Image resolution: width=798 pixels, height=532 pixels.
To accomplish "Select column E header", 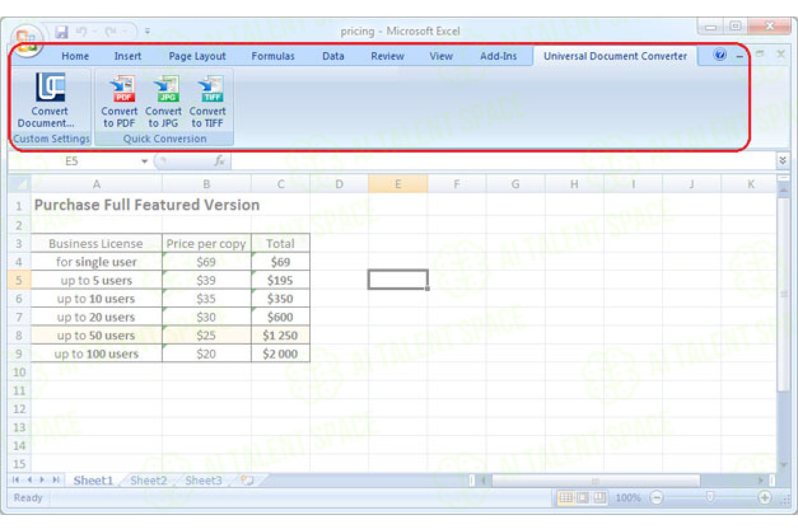I will [x=398, y=184].
